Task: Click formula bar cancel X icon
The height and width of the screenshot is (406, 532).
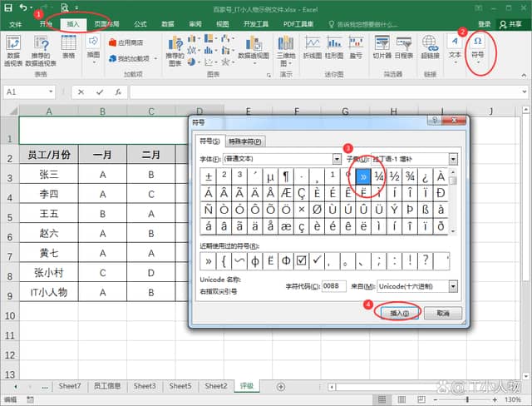Action: [81, 92]
